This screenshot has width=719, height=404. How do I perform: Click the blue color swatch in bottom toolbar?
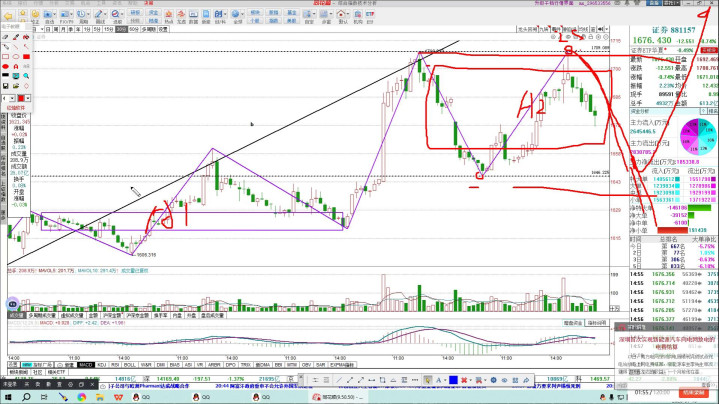[x=453, y=380]
